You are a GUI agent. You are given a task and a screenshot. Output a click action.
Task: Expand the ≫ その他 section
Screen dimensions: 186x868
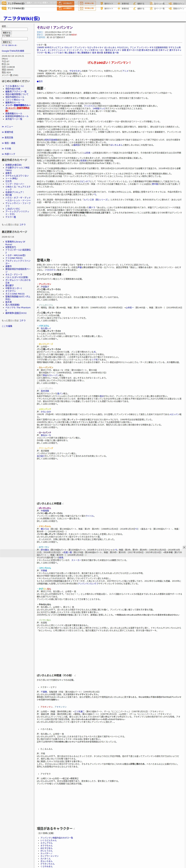(x=6, y=148)
